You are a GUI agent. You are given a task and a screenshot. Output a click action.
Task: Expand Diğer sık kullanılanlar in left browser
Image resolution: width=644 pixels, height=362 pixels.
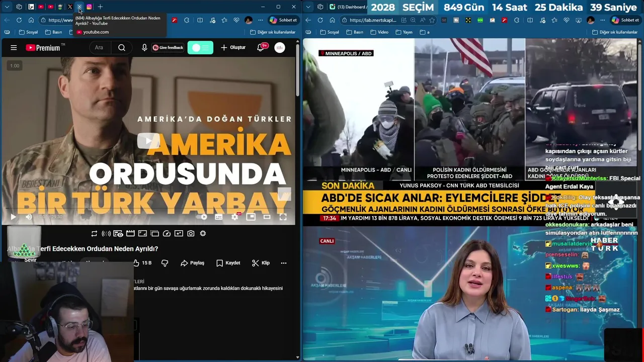coord(273,32)
